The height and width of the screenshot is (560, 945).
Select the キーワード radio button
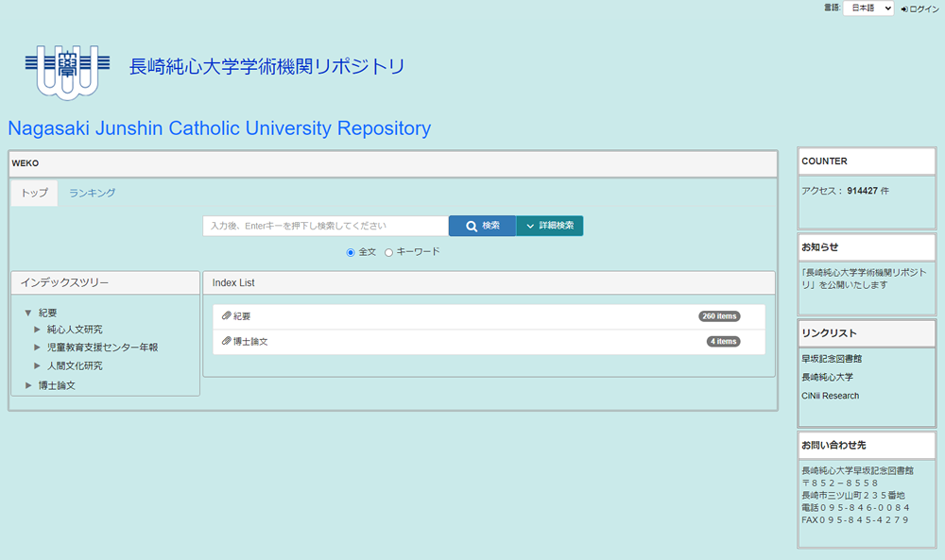tap(388, 252)
